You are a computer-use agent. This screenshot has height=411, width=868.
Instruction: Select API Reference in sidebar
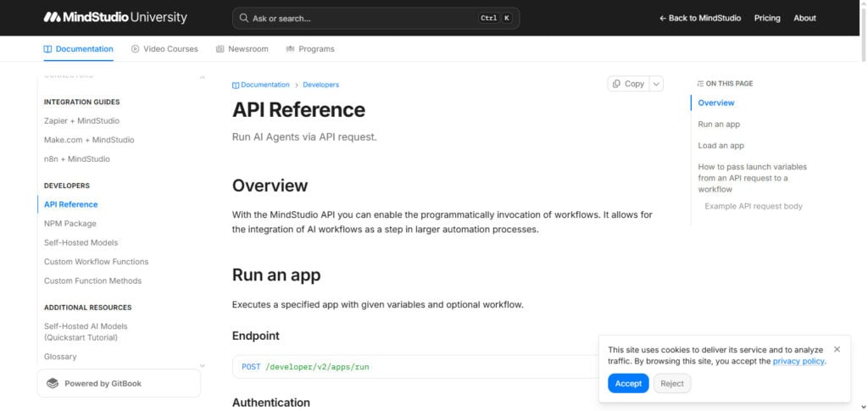[x=71, y=205]
